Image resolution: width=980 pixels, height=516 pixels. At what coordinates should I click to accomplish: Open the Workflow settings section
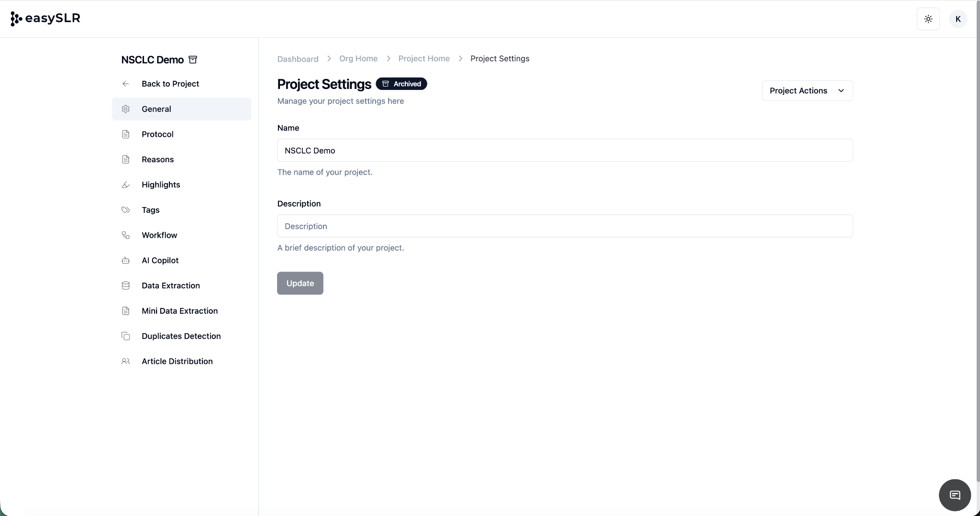(x=159, y=235)
